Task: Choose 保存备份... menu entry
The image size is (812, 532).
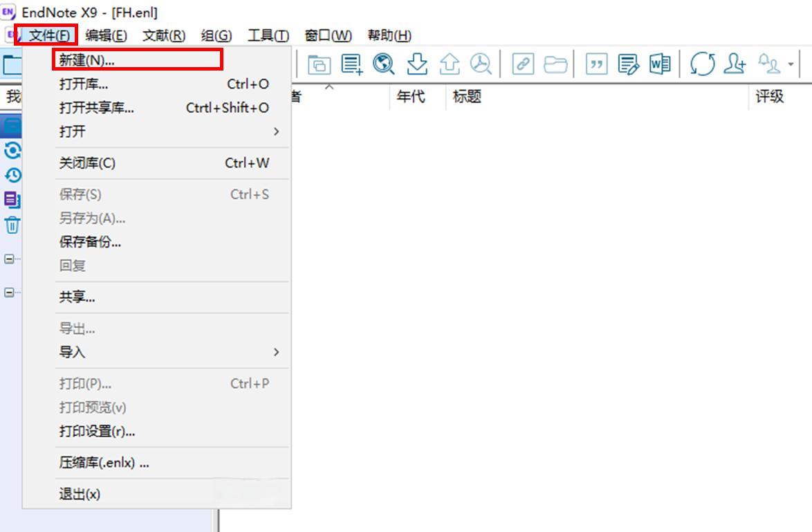Action: [x=157, y=242]
